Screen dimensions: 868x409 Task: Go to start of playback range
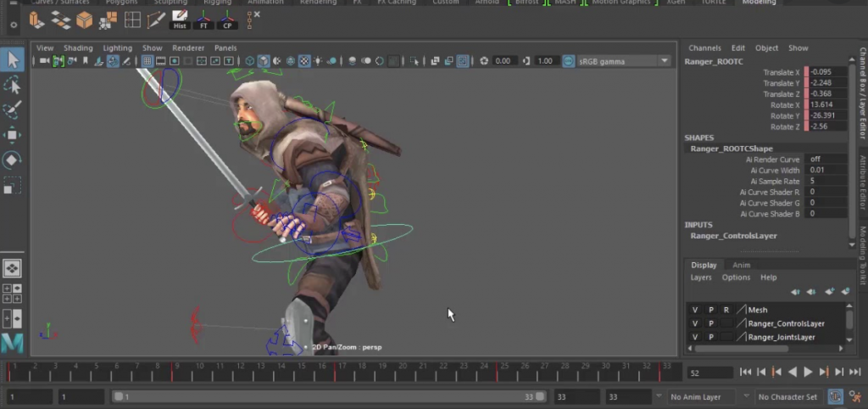click(x=746, y=372)
